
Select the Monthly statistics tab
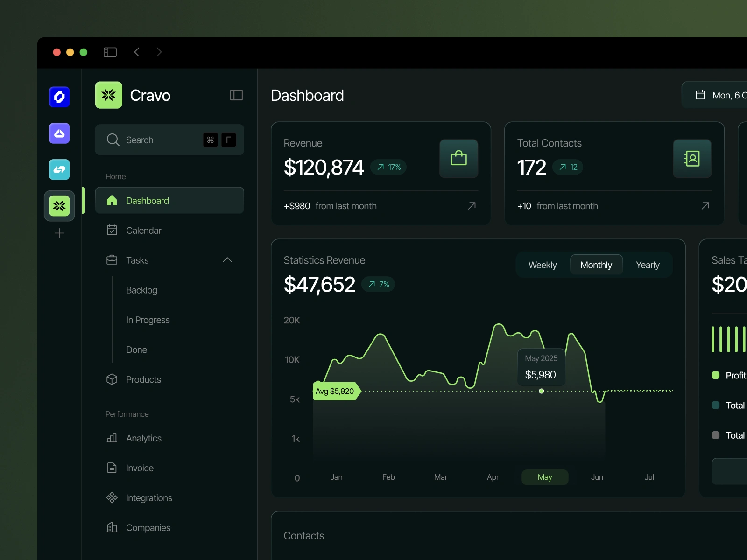(596, 265)
